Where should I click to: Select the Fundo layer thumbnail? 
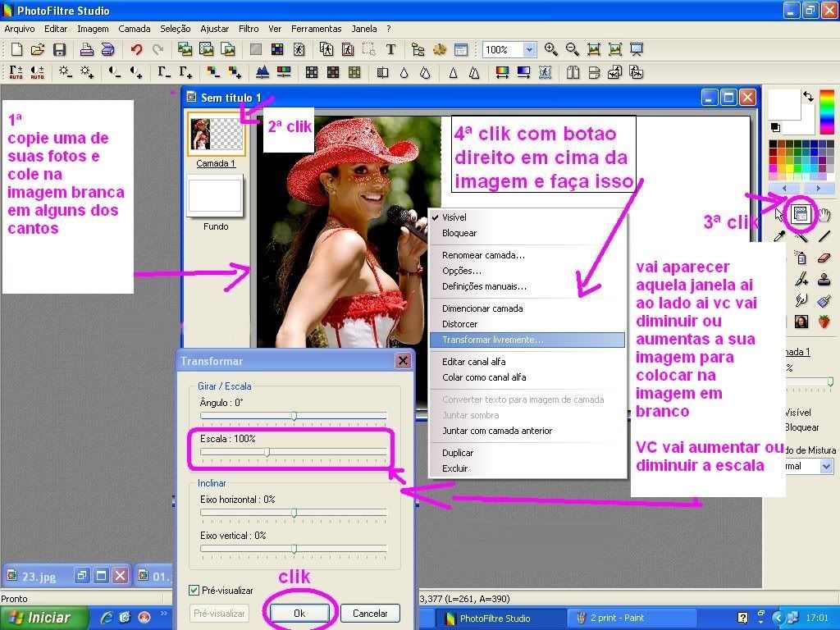coord(215,198)
